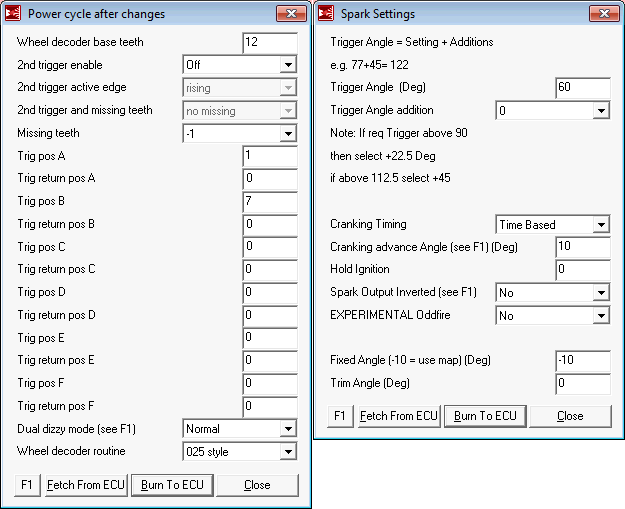Click the Cranking advance Angle field
625x509 pixels.
pos(583,247)
